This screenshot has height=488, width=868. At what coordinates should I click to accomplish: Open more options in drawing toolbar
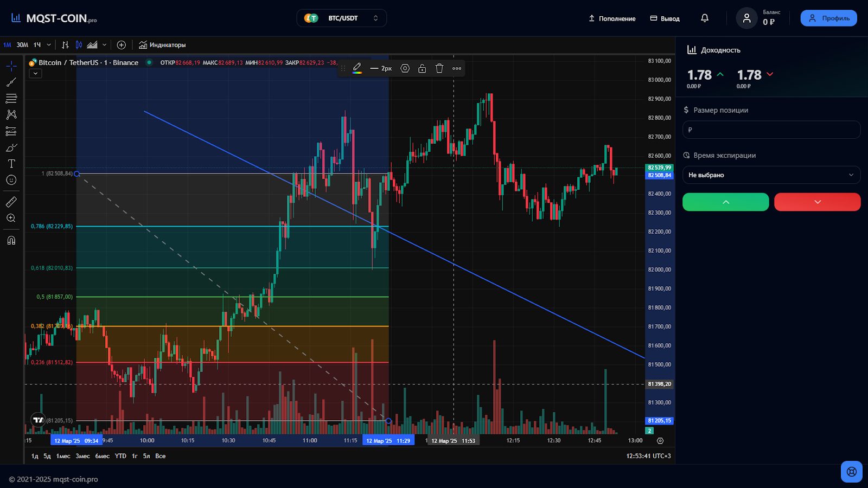click(x=457, y=68)
